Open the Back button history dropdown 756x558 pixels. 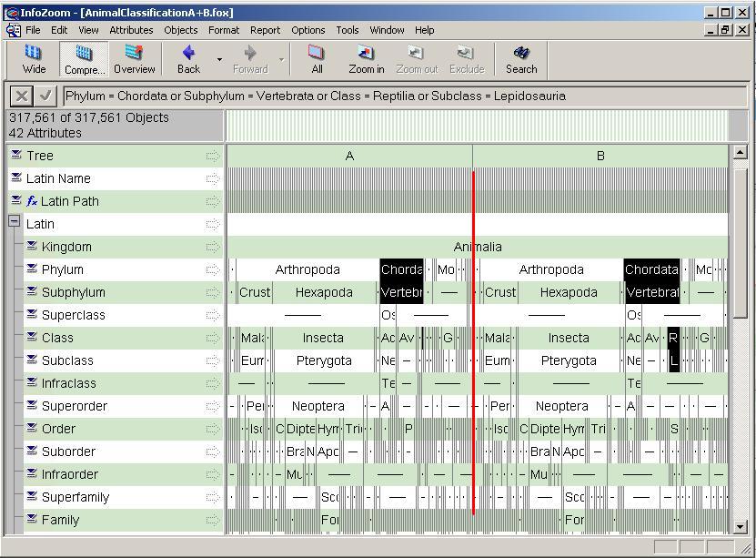(x=219, y=60)
